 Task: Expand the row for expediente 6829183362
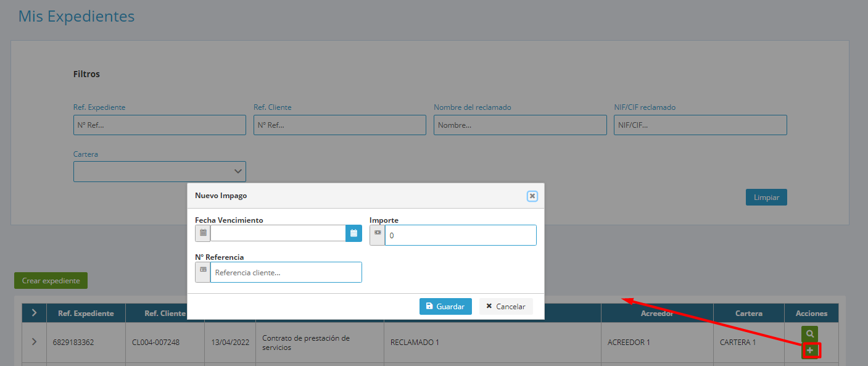click(34, 342)
